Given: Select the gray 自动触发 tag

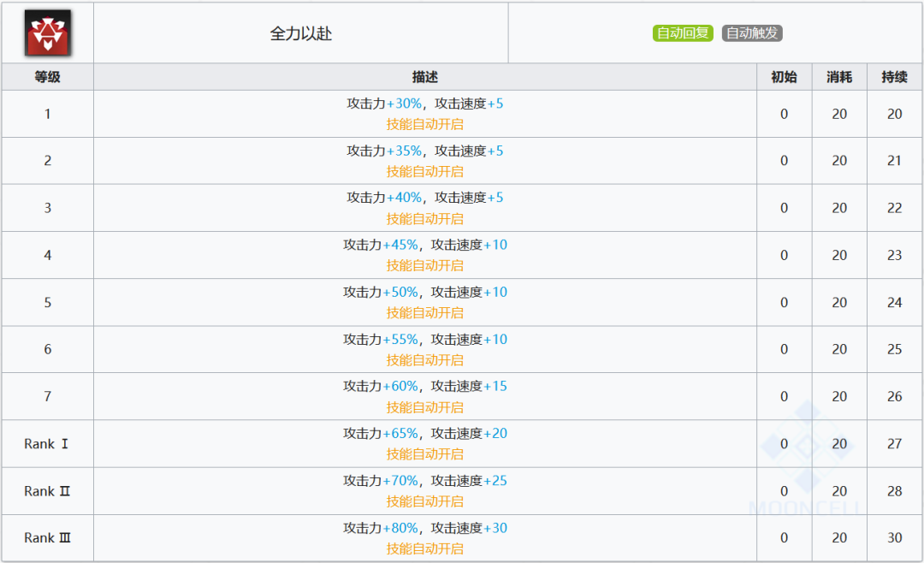Looking at the screenshot, I should (752, 33).
